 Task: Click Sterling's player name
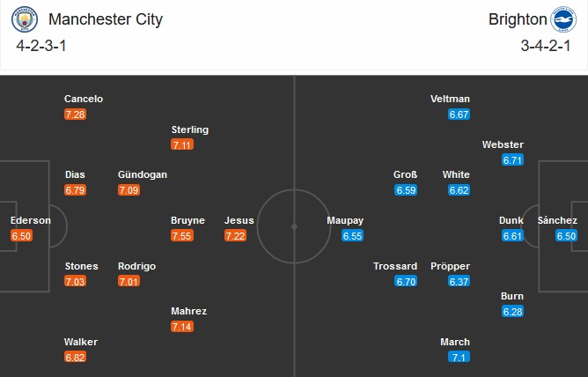click(190, 129)
